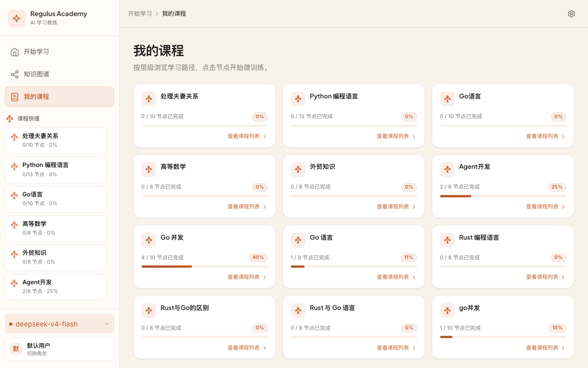Click the 默 user avatar icon
588x368 pixels.
point(16,349)
